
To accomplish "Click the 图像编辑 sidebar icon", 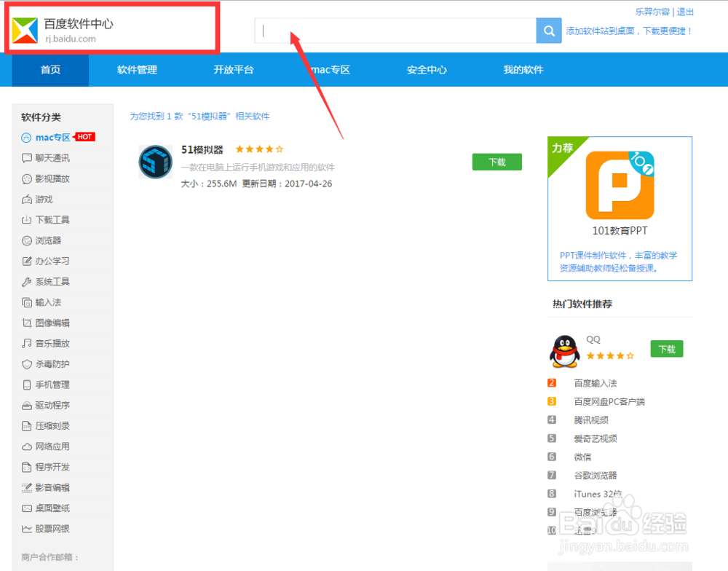I will pos(26,323).
